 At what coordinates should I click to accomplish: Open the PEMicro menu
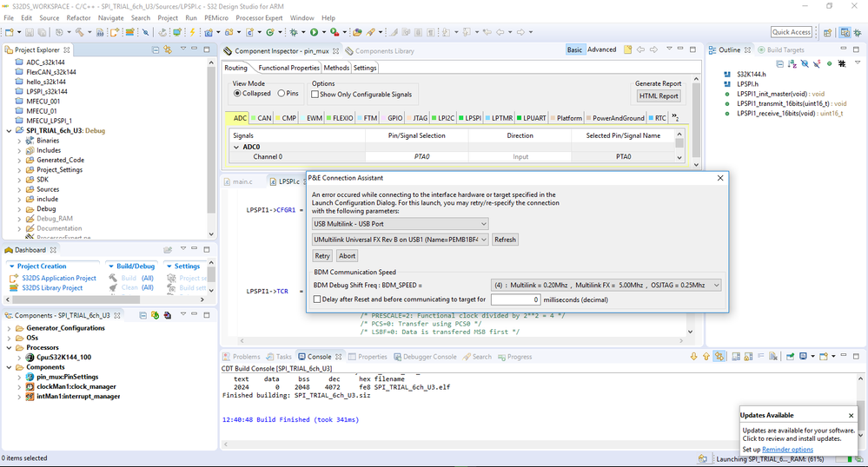pyautogui.click(x=215, y=17)
